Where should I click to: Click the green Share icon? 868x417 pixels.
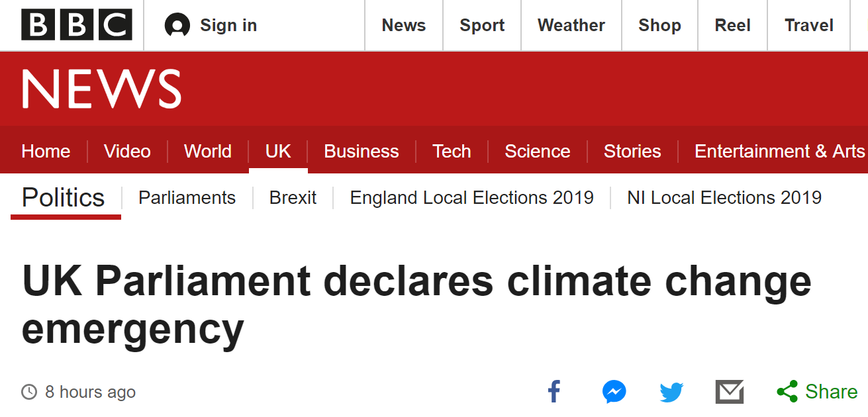(x=787, y=392)
